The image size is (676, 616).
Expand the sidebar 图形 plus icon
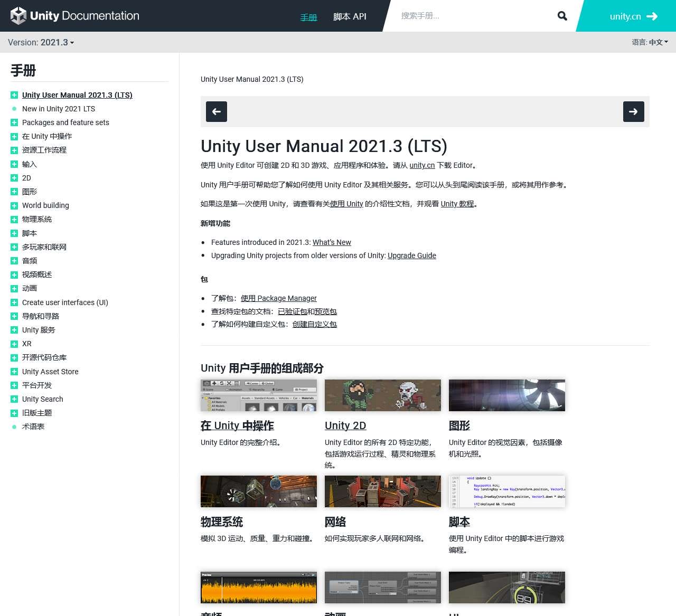point(14,192)
